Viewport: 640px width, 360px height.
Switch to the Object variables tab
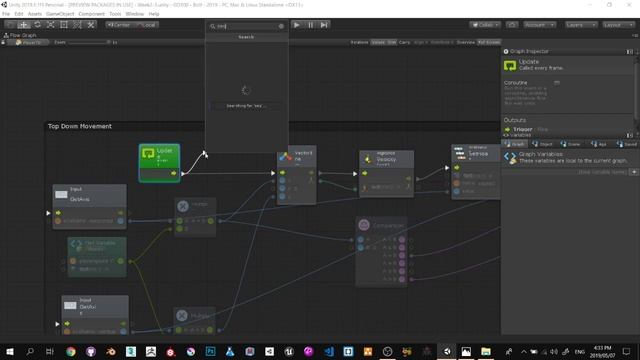pos(542,144)
